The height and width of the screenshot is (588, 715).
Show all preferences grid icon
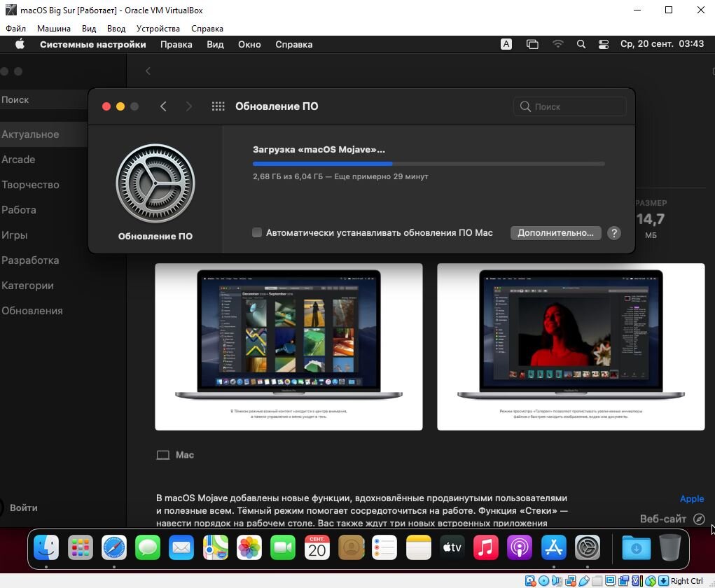pos(218,106)
